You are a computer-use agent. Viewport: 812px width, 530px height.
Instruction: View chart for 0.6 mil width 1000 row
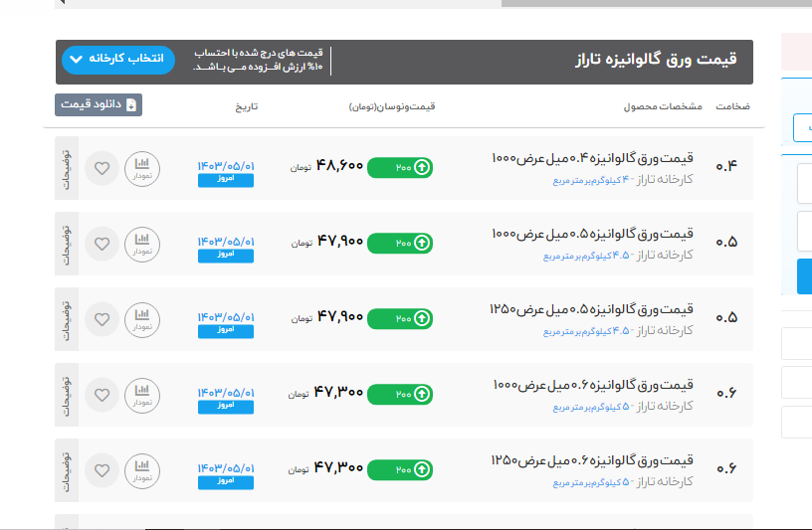point(141,394)
